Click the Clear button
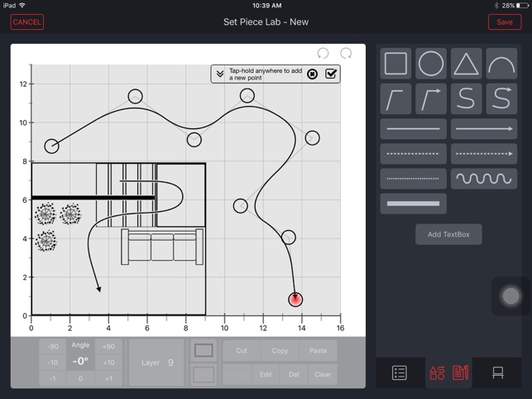This screenshot has height=399, width=532. 323,374
